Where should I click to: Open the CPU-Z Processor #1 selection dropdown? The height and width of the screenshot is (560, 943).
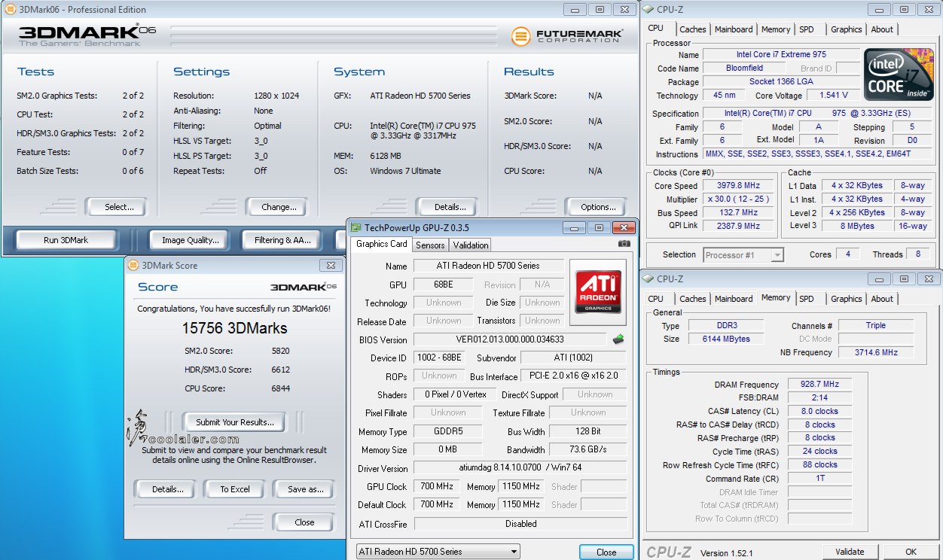[744, 255]
